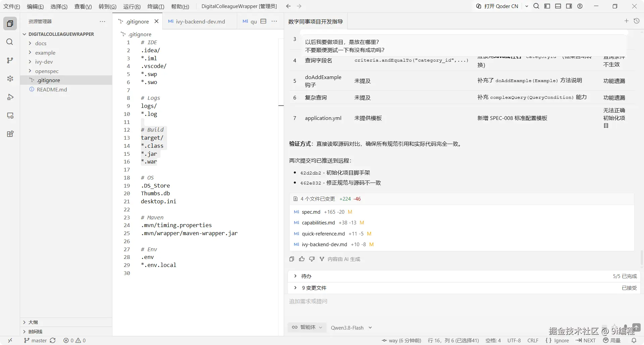The height and width of the screenshot is (345, 644).
Task: Expand the 9 变更文件 changed files section
Action: [464, 288]
